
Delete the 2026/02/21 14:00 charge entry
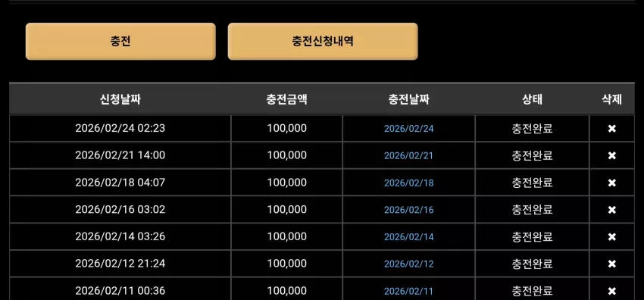click(612, 156)
